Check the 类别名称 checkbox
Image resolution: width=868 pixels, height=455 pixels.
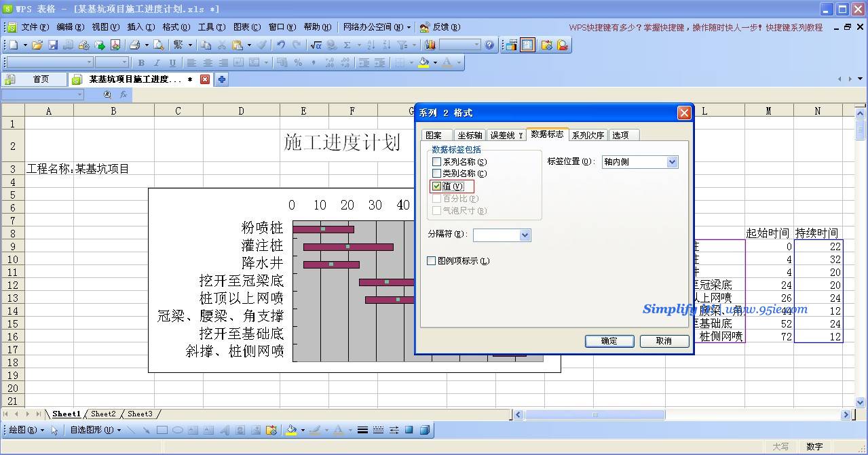pos(436,174)
